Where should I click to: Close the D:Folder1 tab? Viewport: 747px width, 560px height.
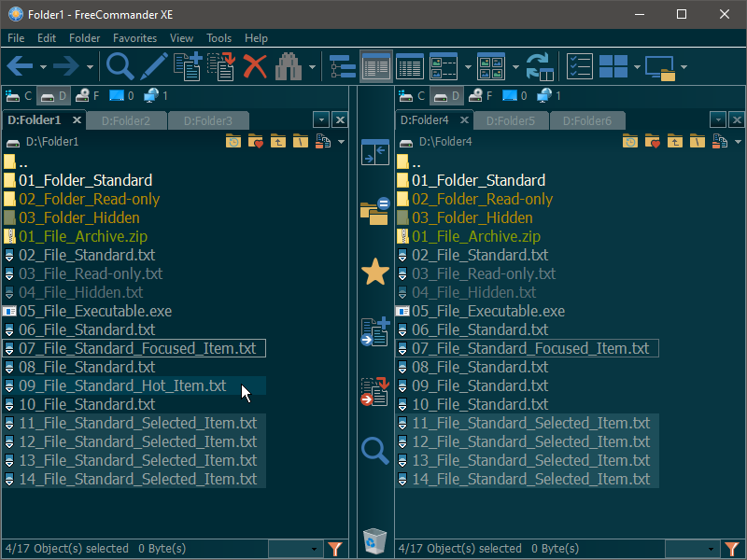point(77,120)
